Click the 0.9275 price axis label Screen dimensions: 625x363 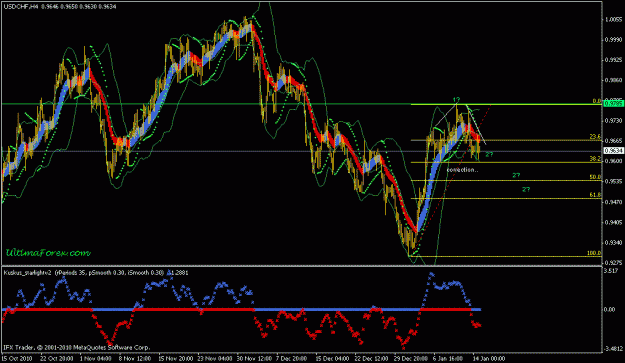[x=614, y=263]
